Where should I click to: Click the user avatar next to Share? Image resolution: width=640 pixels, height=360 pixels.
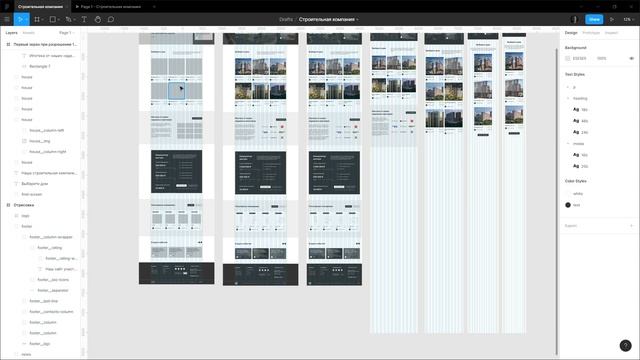point(575,19)
